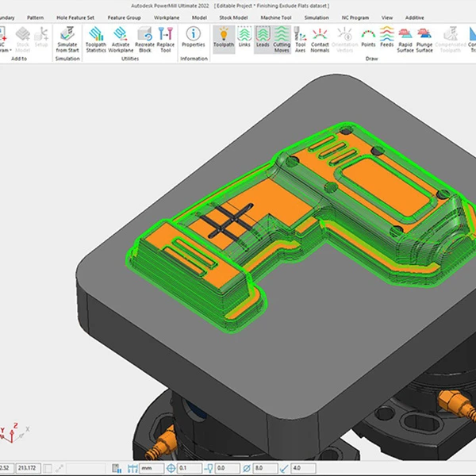Click the Replace Tool icon

(166, 40)
